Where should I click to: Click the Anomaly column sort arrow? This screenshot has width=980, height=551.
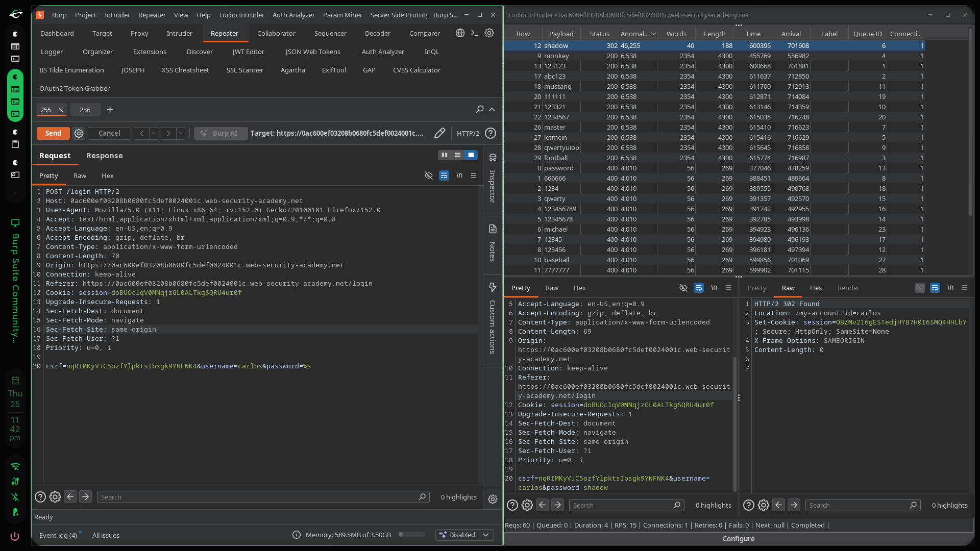click(653, 34)
